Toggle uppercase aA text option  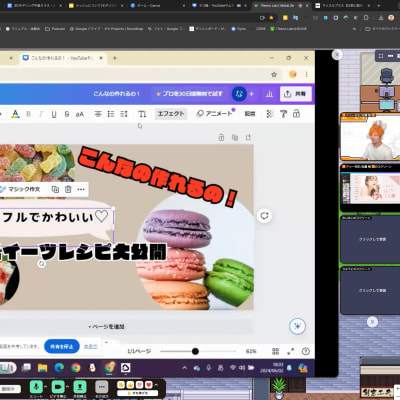80,114
